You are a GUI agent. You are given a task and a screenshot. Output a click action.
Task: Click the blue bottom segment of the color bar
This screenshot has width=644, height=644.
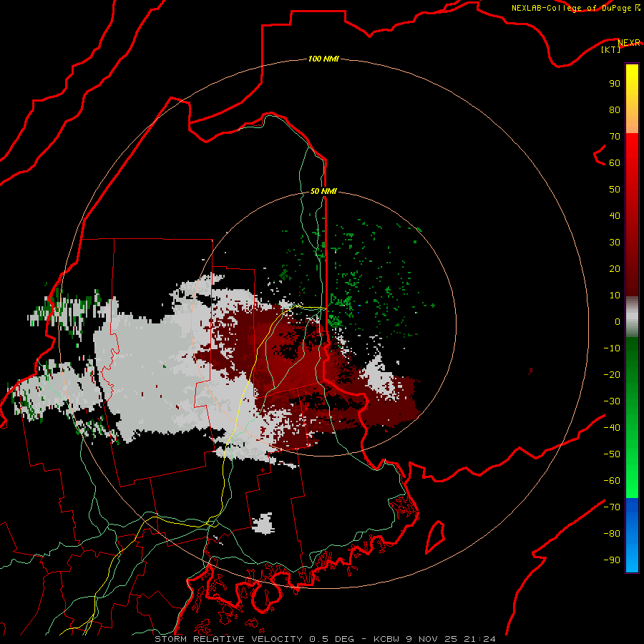[x=632, y=535]
